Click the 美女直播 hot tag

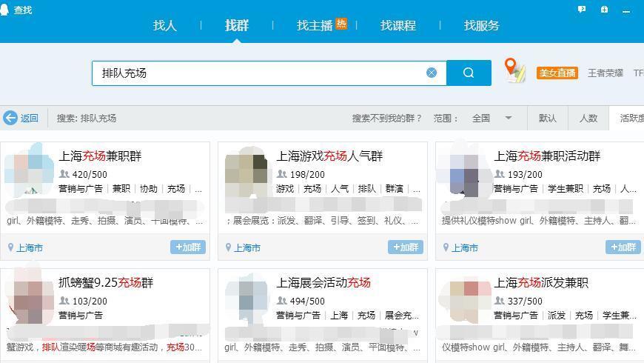coord(557,73)
